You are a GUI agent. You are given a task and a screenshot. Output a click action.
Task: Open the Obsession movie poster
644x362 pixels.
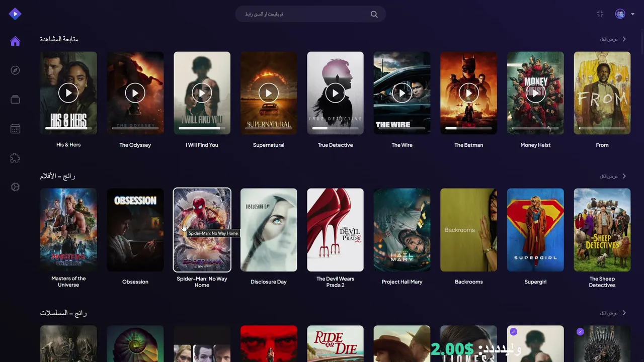[x=135, y=230]
